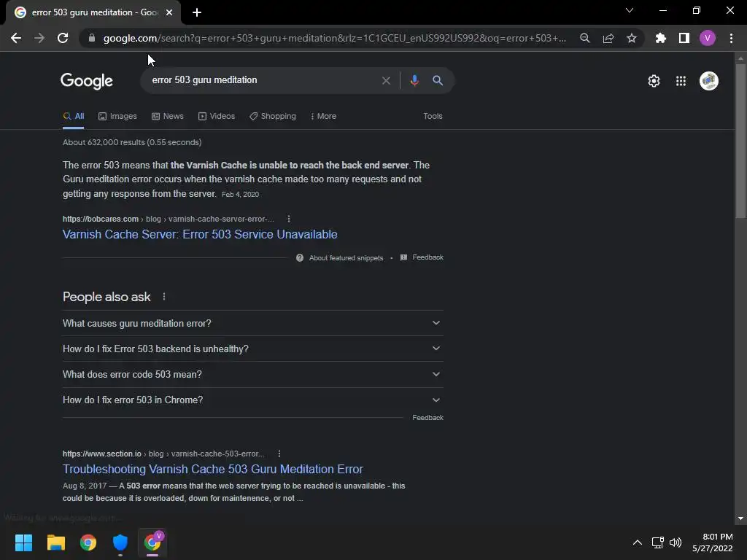Go to Google home via logo
The height and width of the screenshot is (560, 747).
pyautogui.click(x=87, y=80)
